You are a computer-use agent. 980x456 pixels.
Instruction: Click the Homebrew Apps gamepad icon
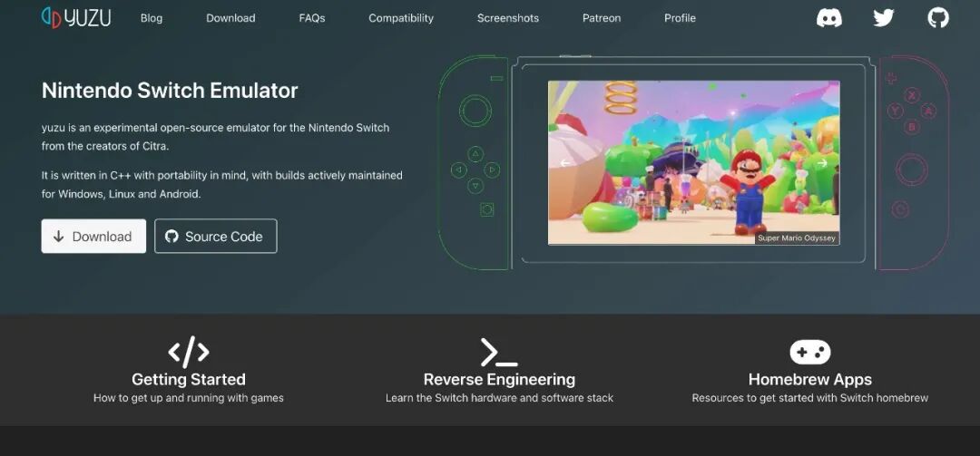coord(810,353)
